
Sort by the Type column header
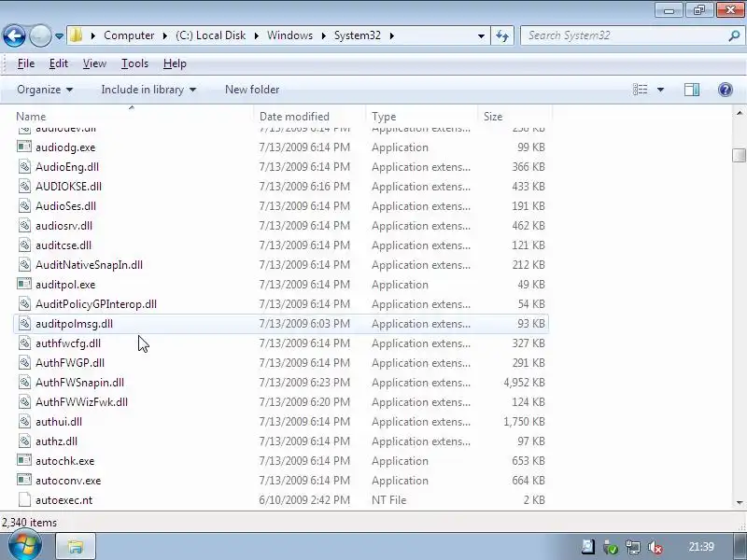click(422, 116)
